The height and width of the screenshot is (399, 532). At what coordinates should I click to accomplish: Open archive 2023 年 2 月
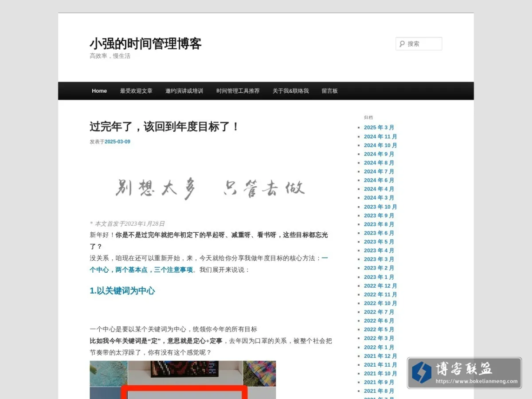379,268
